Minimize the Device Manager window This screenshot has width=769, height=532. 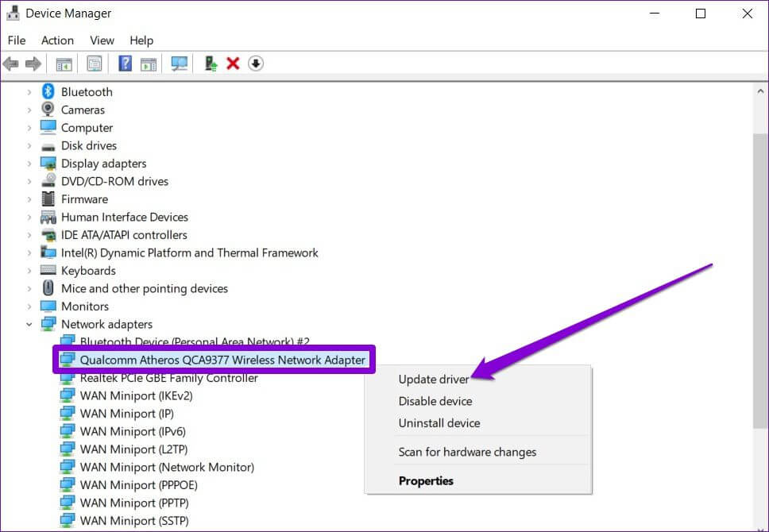655,13
